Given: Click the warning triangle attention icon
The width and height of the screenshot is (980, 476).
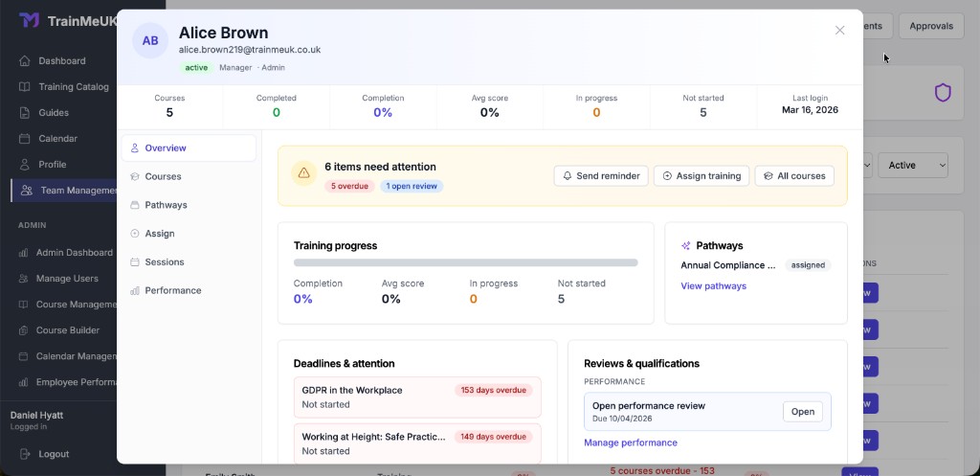Looking at the screenshot, I should click(x=303, y=173).
